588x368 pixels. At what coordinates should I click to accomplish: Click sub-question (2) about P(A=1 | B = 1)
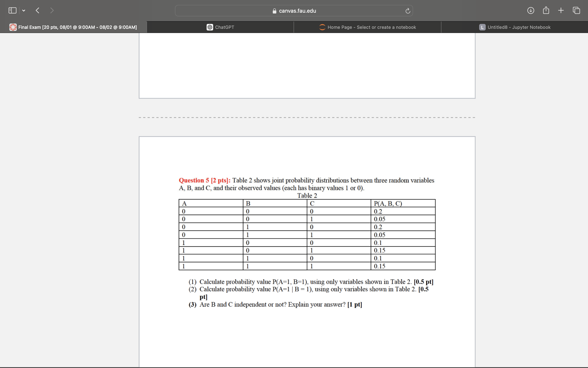[308, 293]
